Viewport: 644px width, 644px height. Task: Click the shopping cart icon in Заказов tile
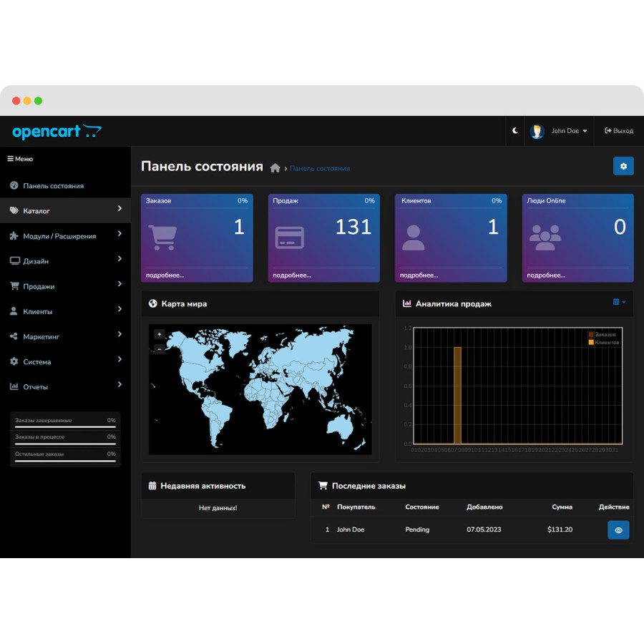[x=162, y=238]
